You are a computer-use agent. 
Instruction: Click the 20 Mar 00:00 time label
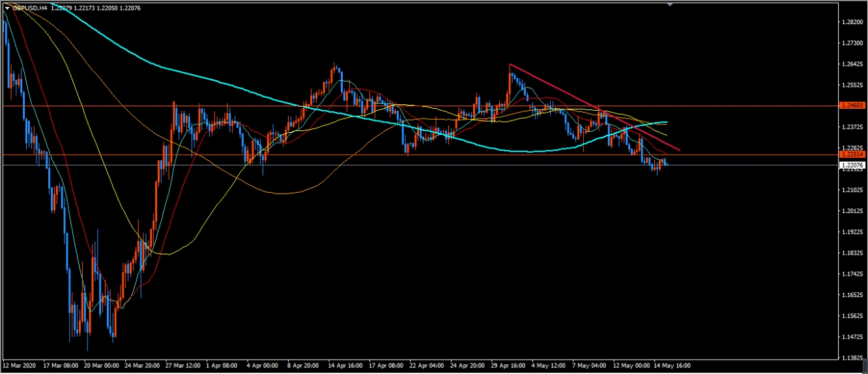coord(102,366)
